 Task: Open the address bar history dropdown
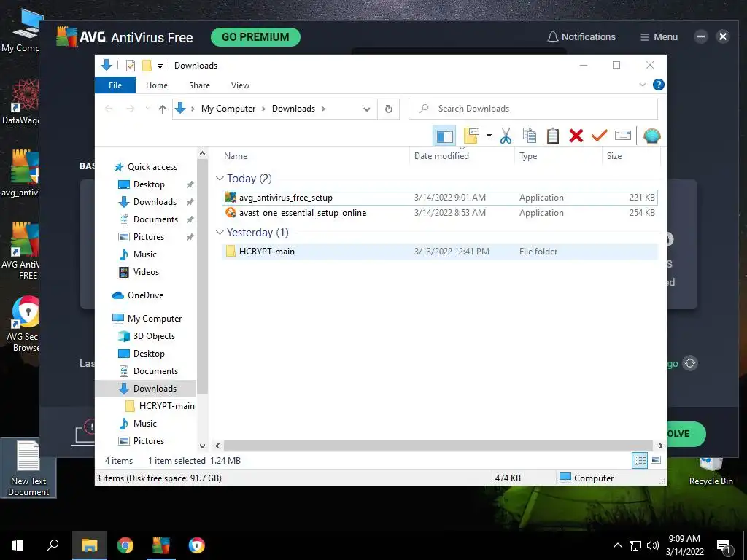tap(366, 109)
